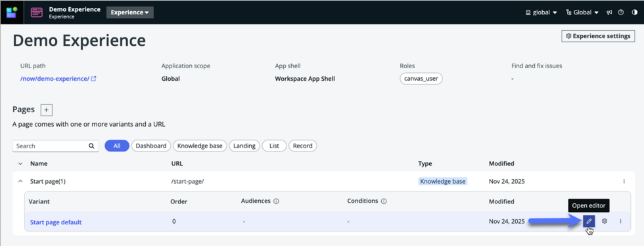
Task: Click the Order column header
Action: pos(179,201)
